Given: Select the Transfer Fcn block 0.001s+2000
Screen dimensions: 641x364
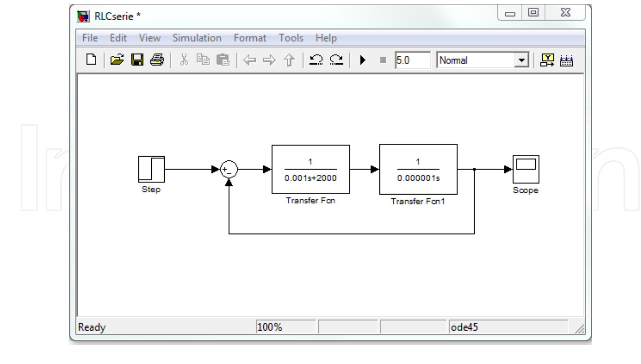Looking at the screenshot, I should [x=311, y=169].
